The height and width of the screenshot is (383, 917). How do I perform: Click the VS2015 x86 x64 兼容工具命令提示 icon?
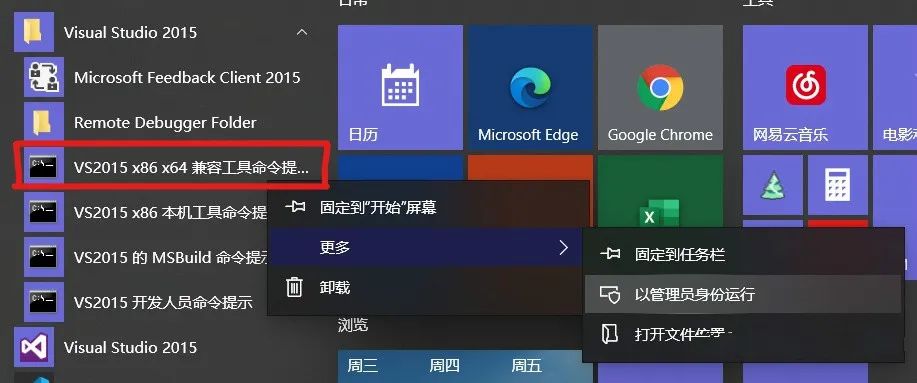(44, 168)
